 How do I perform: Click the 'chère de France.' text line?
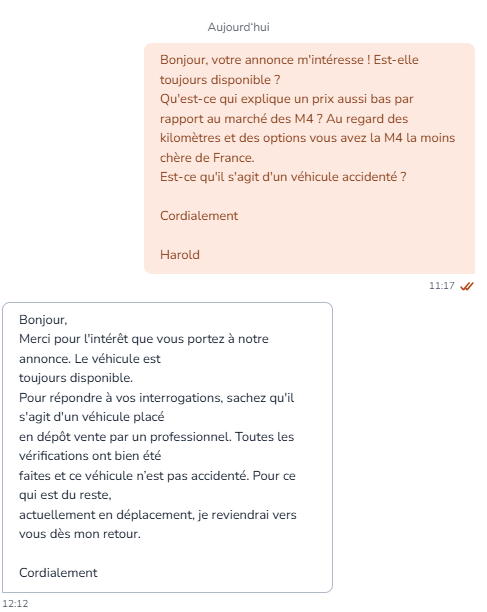coord(207,158)
